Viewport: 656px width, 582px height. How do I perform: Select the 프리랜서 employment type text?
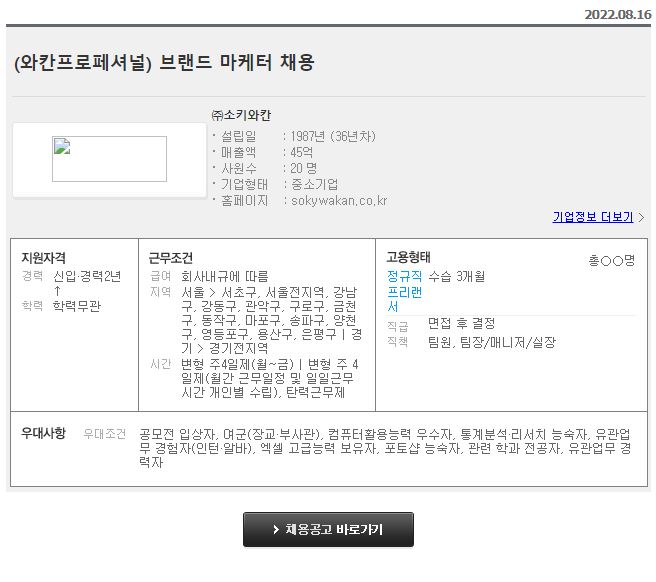[404, 299]
